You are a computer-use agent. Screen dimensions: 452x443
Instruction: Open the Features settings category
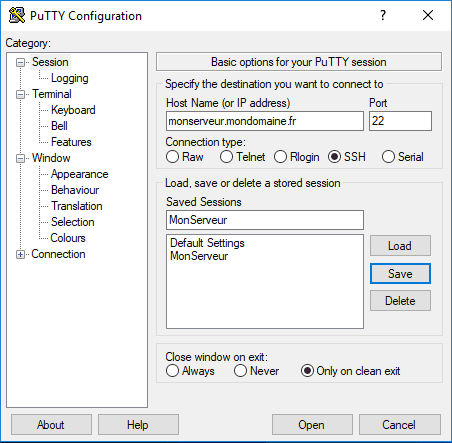point(71,142)
